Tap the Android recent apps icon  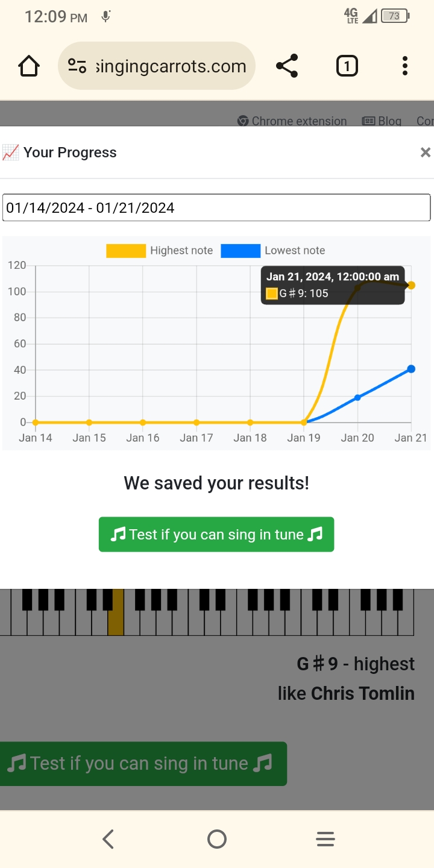[325, 839]
